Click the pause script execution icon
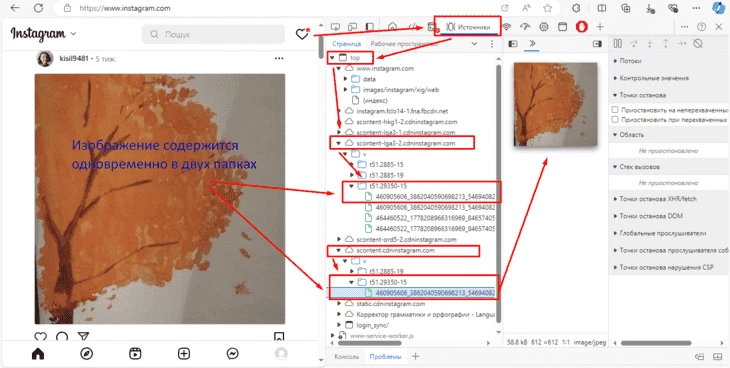The height and width of the screenshot is (368, 730). [x=618, y=44]
